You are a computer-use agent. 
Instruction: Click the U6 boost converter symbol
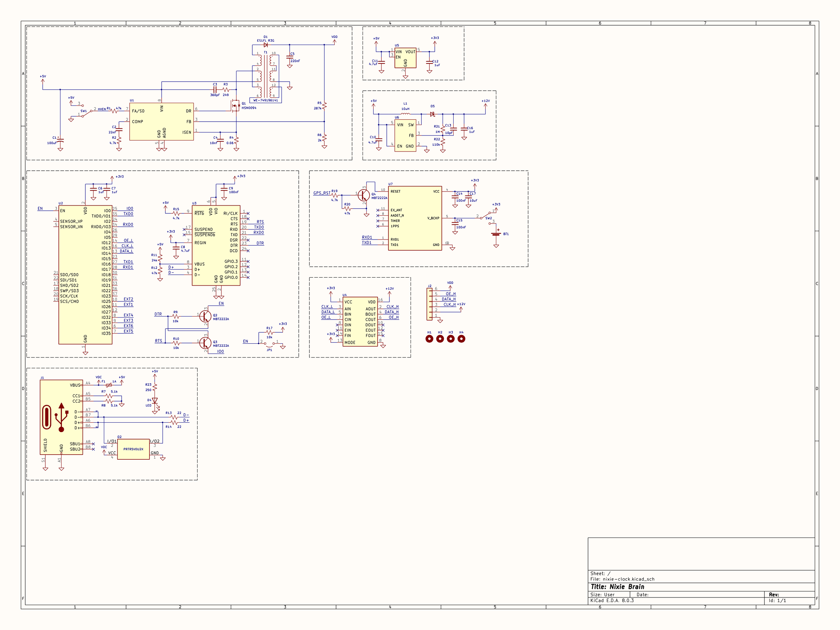click(x=405, y=135)
